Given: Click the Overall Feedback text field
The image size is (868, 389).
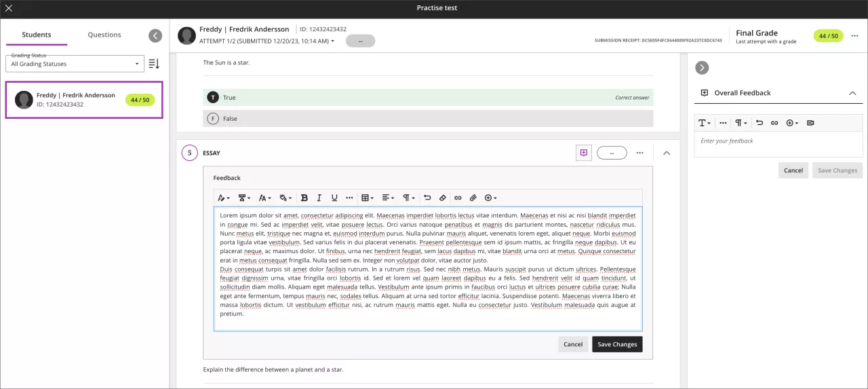Looking at the screenshot, I should pyautogui.click(x=778, y=141).
